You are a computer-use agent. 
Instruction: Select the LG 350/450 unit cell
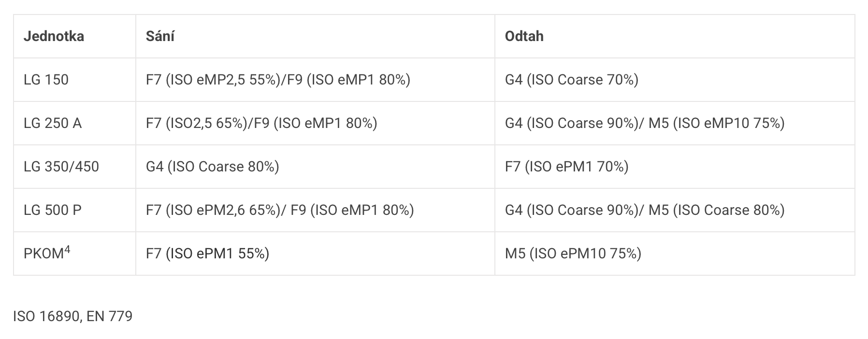[x=61, y=167]
